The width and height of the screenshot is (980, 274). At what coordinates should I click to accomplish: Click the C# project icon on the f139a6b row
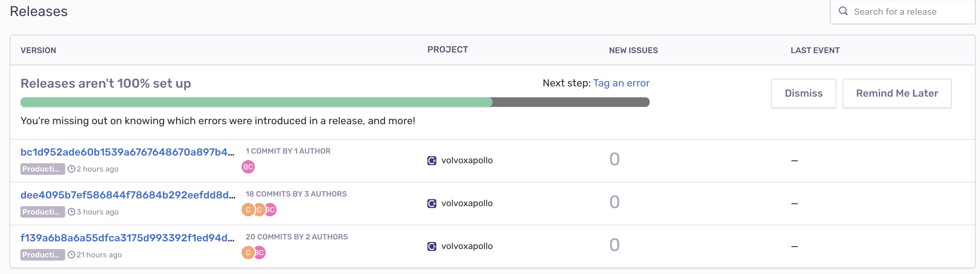[432, 246]
